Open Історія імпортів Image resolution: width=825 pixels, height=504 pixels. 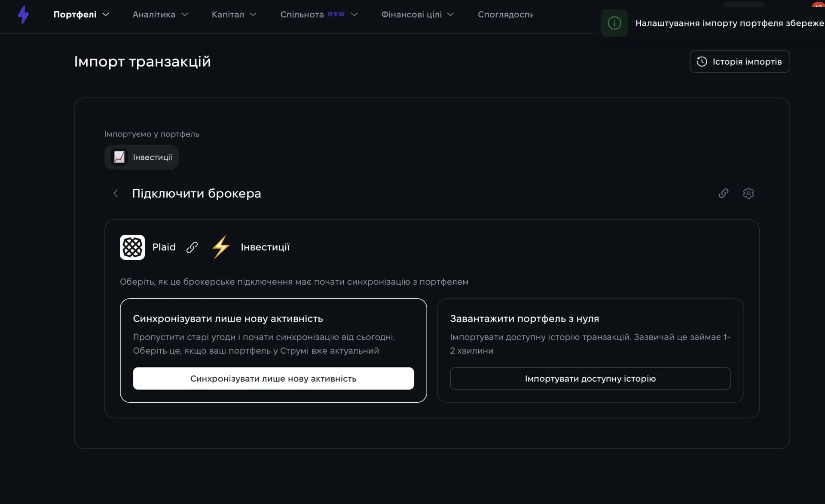click(739, 61)
